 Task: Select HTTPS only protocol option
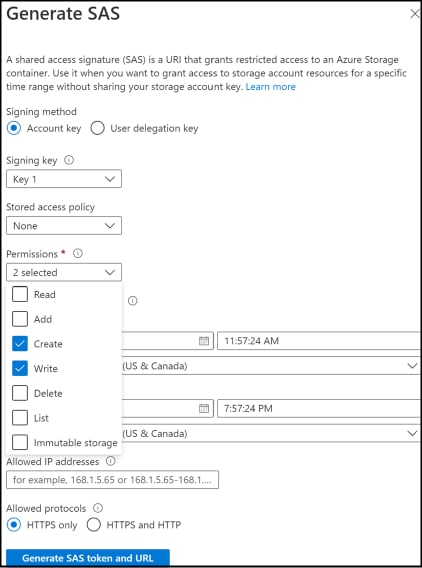coord(14,525)
